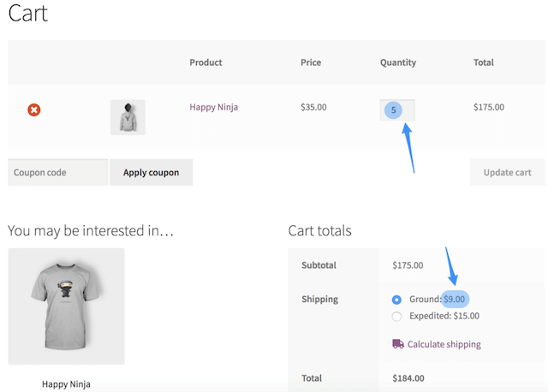Click the Price column header
The width and height of the screenshot is (548, 392).
pos(311,62)
